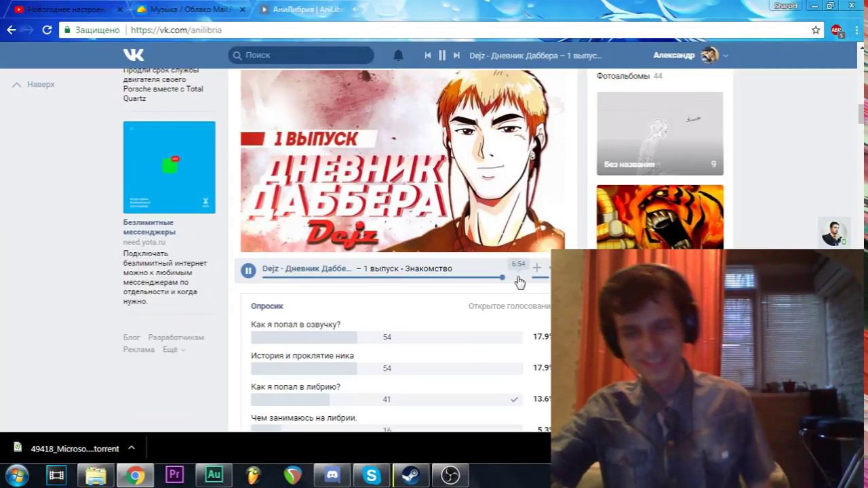868x488 pixels.
Task: Open the Windows Start menu
Action: click(17, 475)
